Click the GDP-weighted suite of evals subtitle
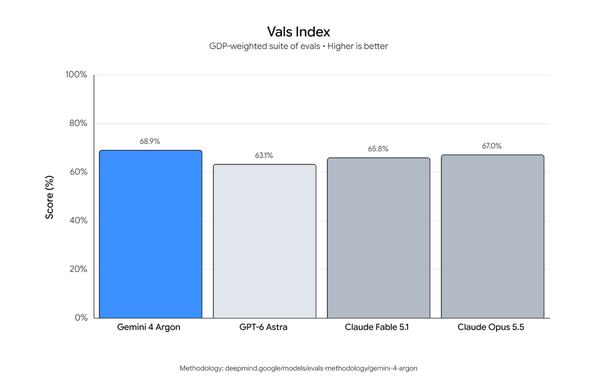The image size is (600, 392). (x=298, y=46)
